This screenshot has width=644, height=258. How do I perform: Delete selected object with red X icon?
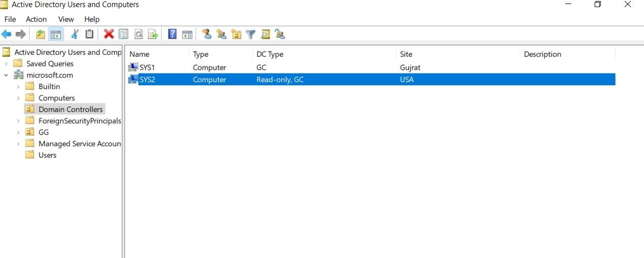pos(109,35)
